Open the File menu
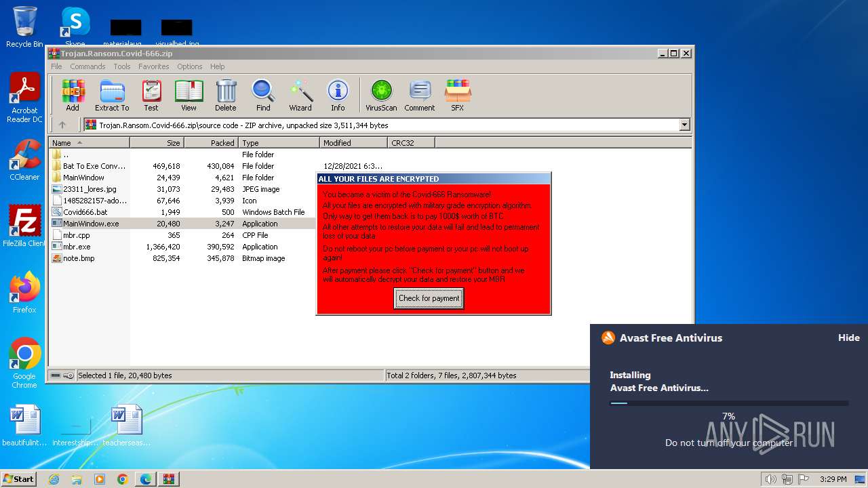 (56, 66)
